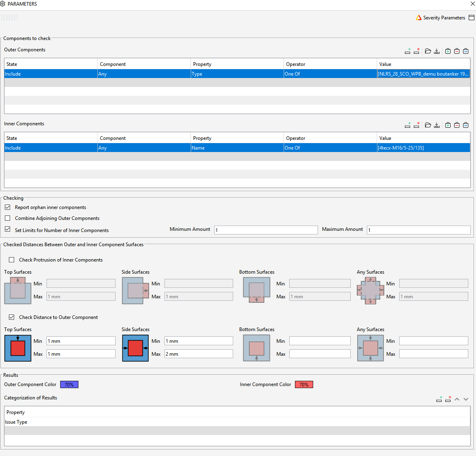476x456 pixels.
Task: Enable Combine Adjoining Outer Components
Action: click(8, 218)
